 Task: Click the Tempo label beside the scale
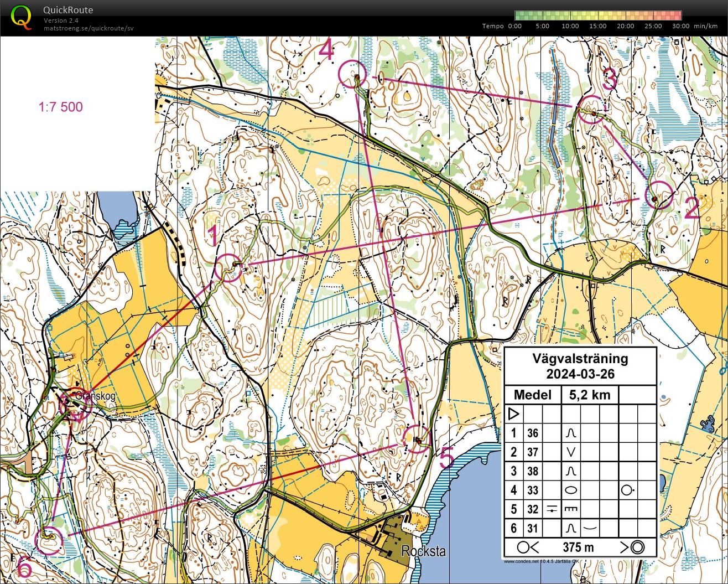point(493,26)
